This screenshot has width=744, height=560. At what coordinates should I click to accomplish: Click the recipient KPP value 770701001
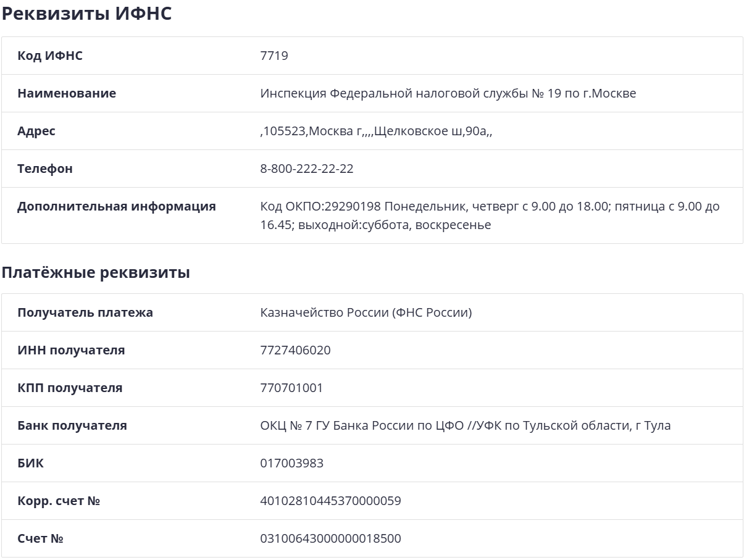tap(291, 388)
